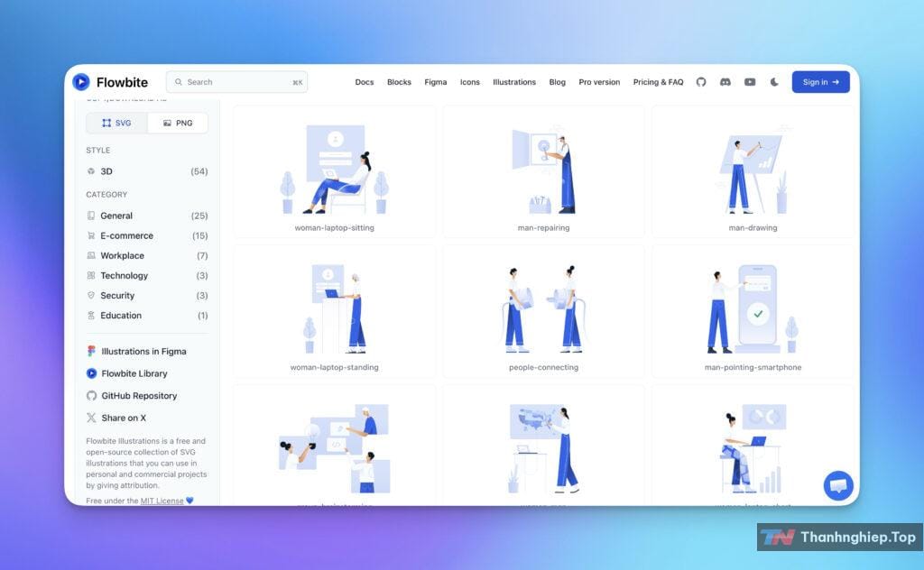Click inside the Search field
924x570 pixels.
coord(236,82)
